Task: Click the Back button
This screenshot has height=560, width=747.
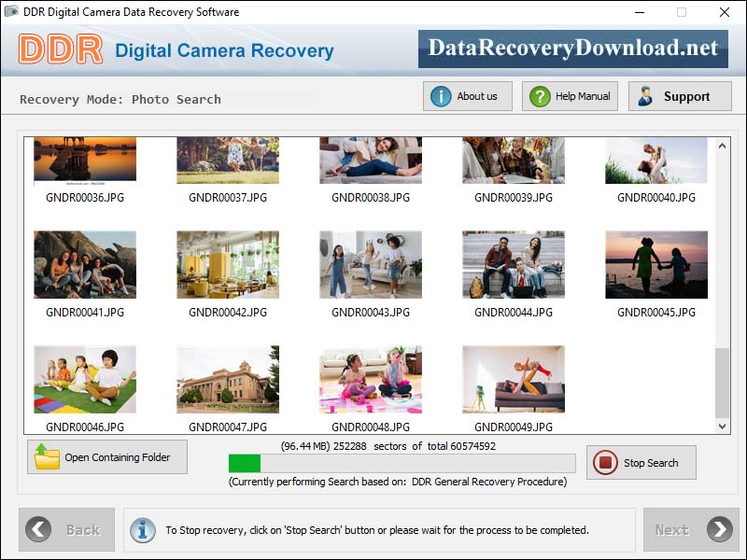Action: click(x=67, y=529)
